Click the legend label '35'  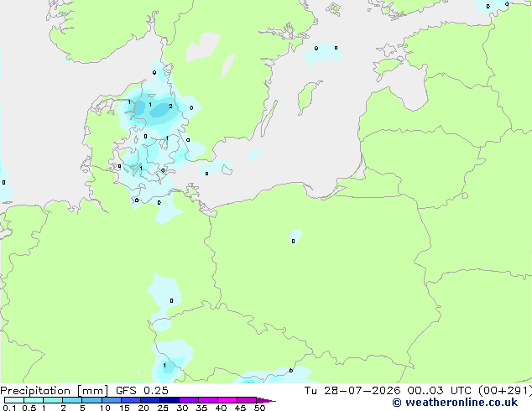click(x=201, y=408)
